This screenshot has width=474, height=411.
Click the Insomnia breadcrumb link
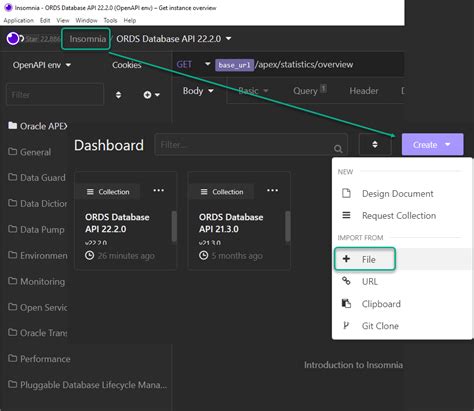pyautogui.click(x=87, y=39)
